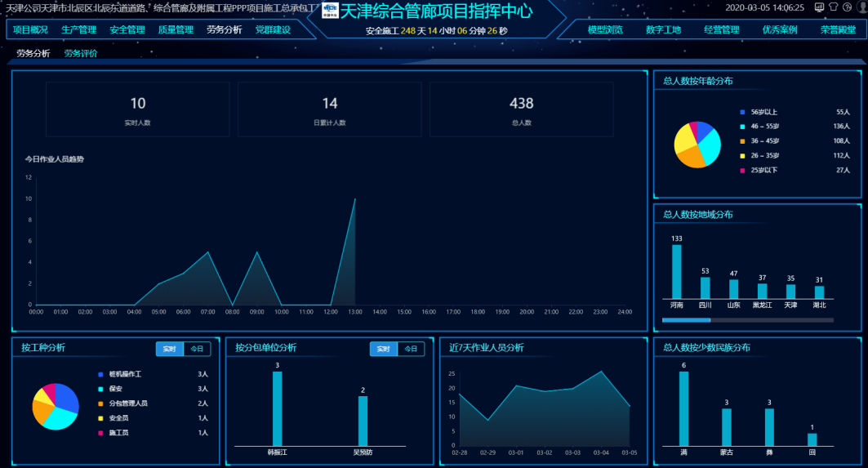Image resolution: width=868 pixels, height=468 pixels.
Task: Click the user avatar icon
Action: click(862, 7)
